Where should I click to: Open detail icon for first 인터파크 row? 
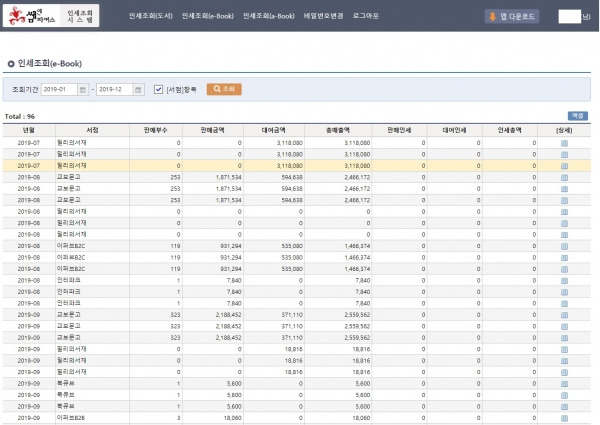[x=564, y=281]
